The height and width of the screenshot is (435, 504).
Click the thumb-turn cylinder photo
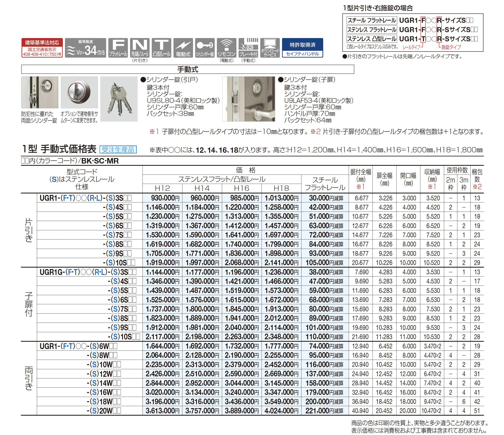coord(79,92)
